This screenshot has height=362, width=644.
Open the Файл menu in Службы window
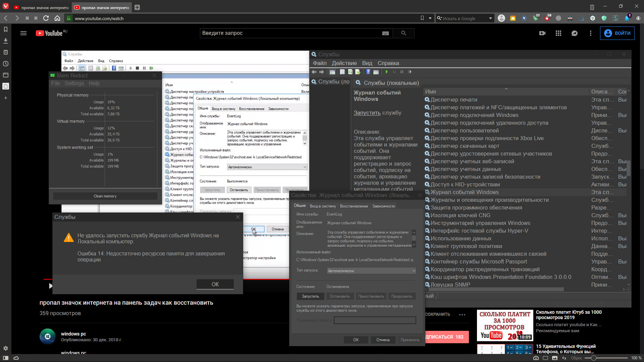(x=320, y=63)
